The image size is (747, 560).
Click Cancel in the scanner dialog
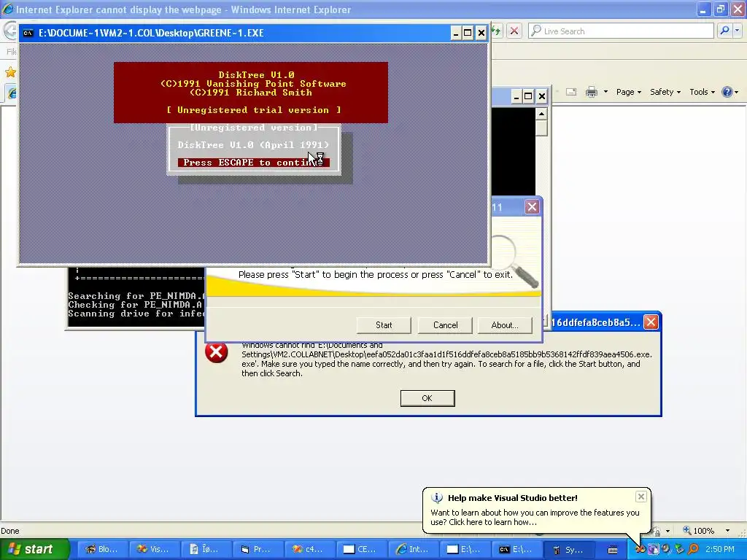[x=445, y=325]
